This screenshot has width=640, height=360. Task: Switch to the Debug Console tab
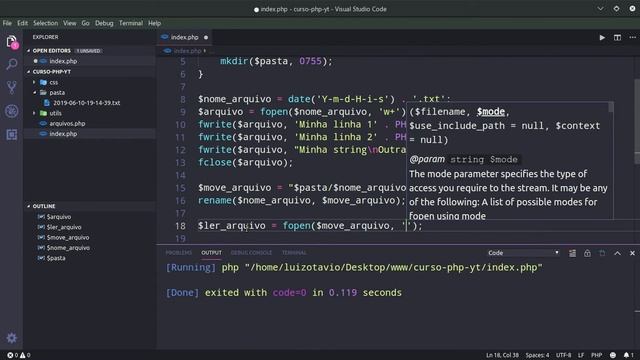point(251,253)
